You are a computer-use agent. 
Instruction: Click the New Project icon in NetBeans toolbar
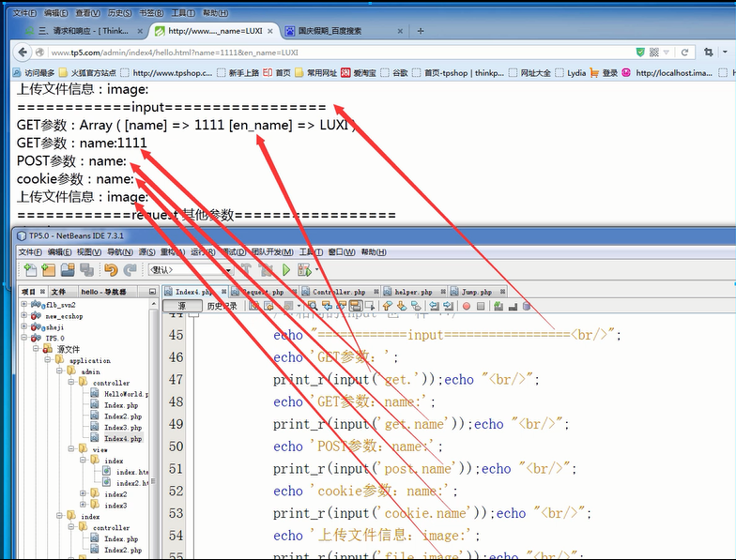(x=49, y=270)
